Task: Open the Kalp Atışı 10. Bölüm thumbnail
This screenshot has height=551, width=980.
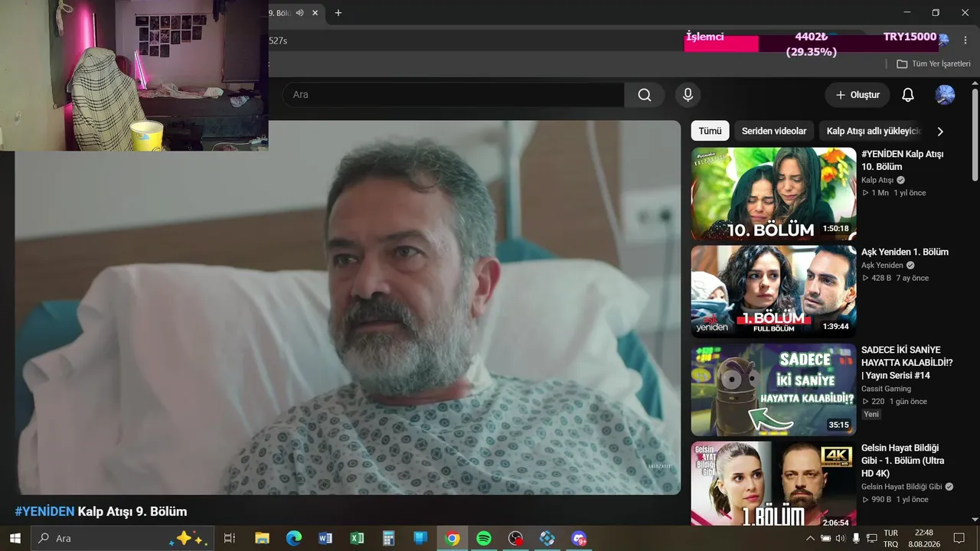Action: click(774, 194)
